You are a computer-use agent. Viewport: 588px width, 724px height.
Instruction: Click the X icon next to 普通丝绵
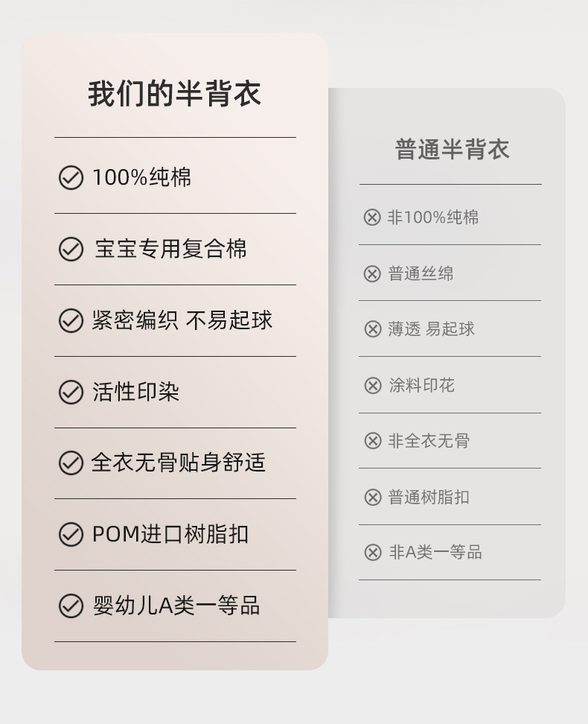click(372, 274)
